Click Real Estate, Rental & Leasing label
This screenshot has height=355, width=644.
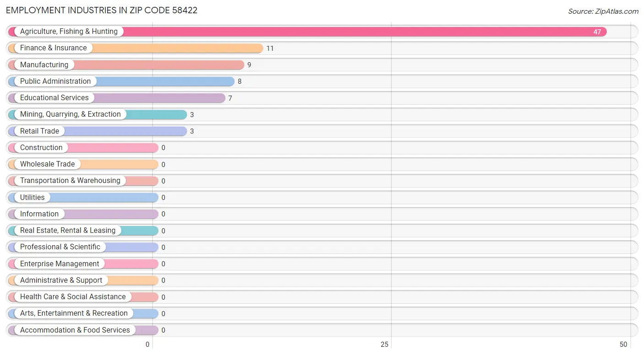pos(68,231)
